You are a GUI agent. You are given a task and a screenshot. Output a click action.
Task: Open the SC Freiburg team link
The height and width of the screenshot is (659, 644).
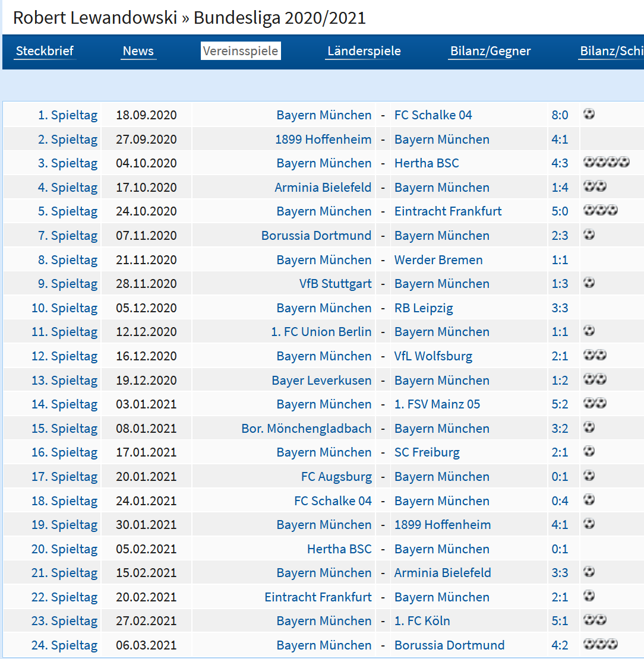[x=427, y=452]
